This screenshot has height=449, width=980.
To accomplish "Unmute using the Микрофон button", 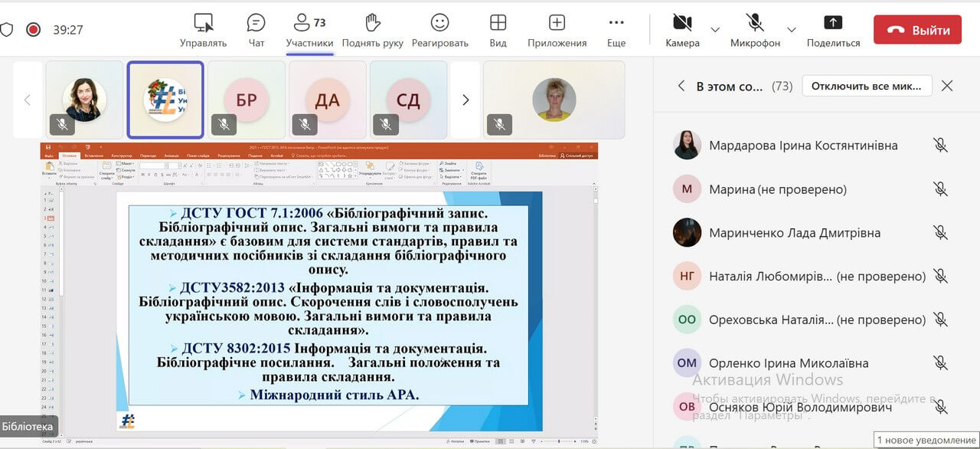I will coord(755,31).
